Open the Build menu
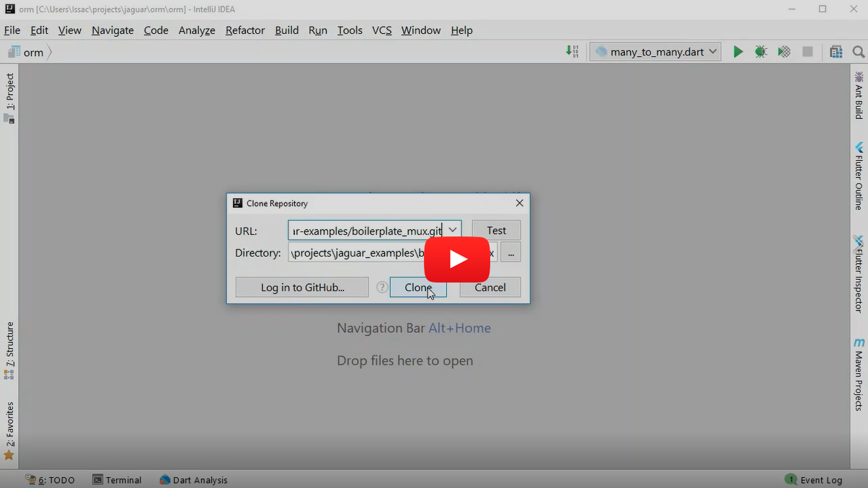 click(286, 30)
